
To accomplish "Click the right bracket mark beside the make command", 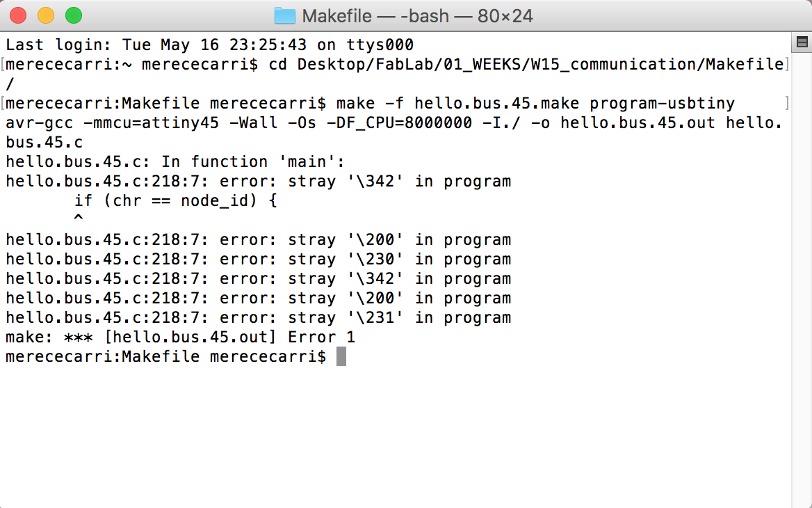I will (787, 103).
